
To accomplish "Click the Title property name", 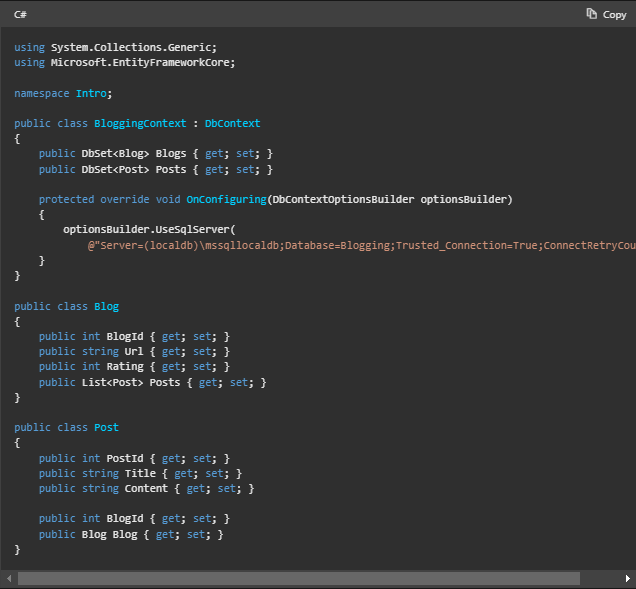I will coord(141,473).
